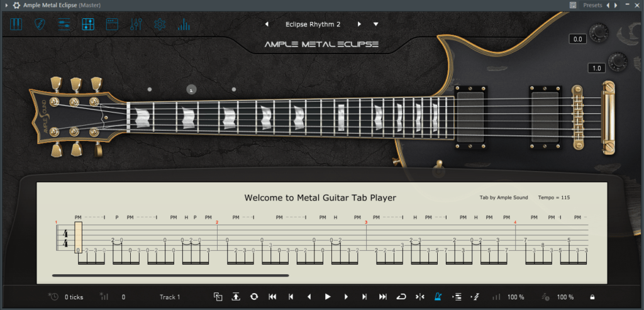Click the circular sync arrows icon
644x310 pixels.
(254, 297)
